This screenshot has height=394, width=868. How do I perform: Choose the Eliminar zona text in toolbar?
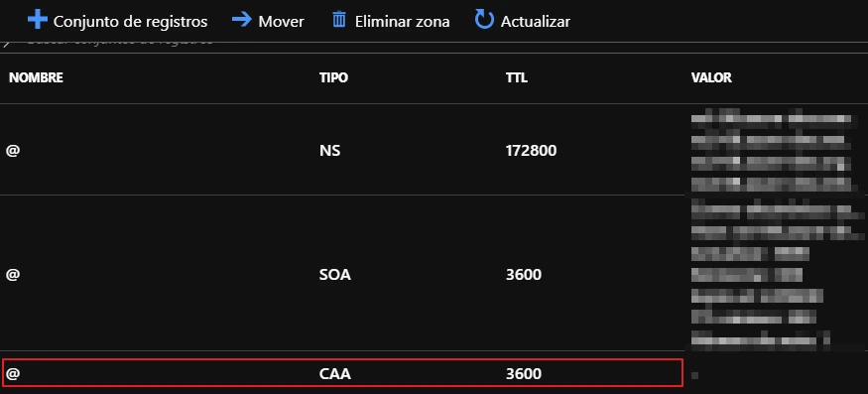[403, 22]
